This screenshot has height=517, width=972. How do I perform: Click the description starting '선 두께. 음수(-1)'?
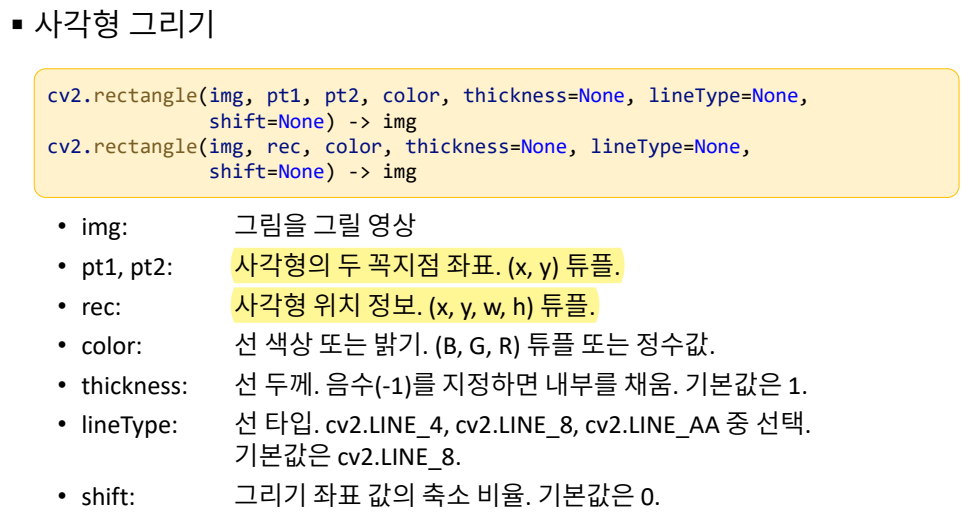tap(521, 385)
